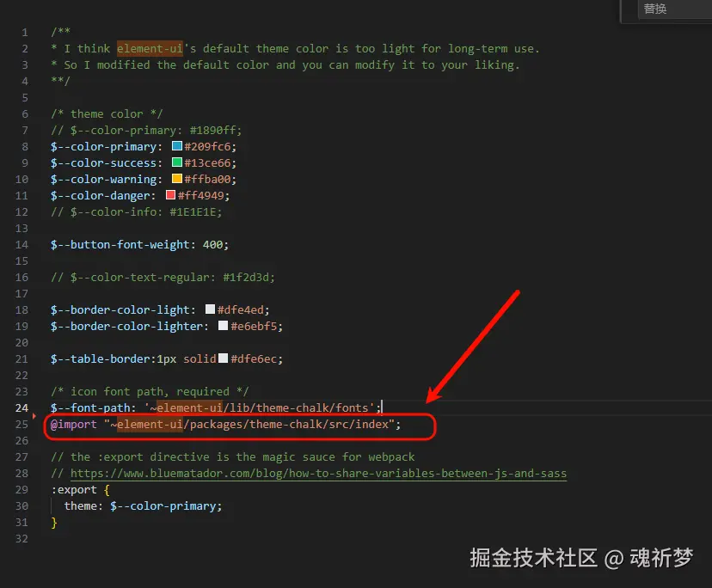Screen dimensions: 712x588
Task: Click commented $--color-text-regular line
Action: click(163, 278)
